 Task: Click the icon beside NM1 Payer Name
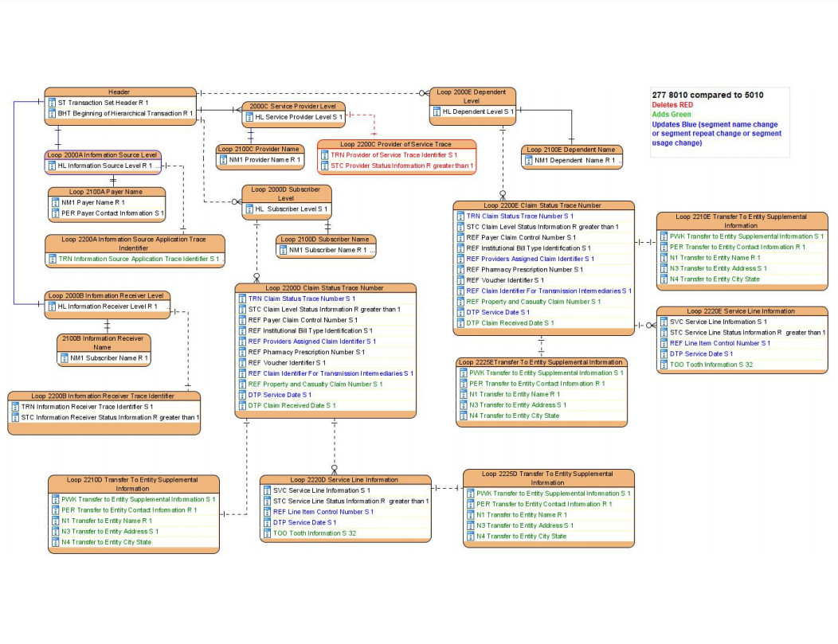coord(55,202)
